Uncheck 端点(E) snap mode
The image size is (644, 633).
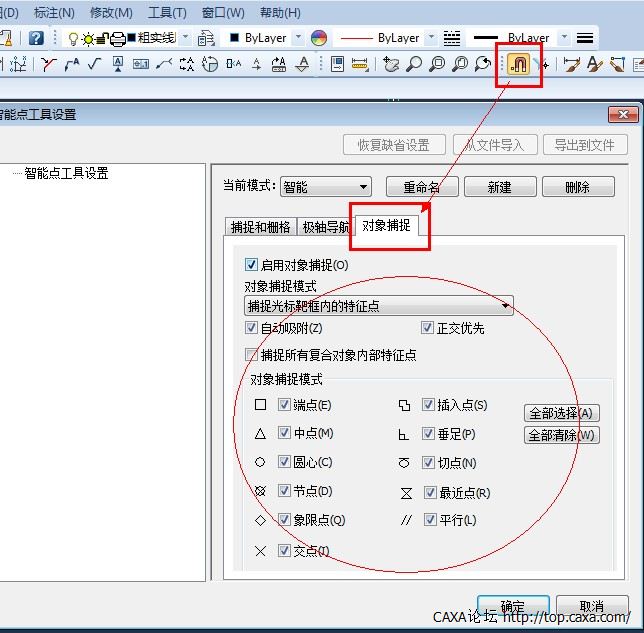click(x=284, y=404)
